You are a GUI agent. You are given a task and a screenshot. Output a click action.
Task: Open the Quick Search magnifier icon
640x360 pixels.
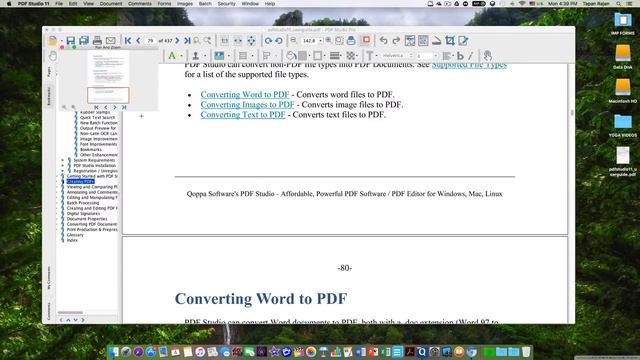click(197, 40)
